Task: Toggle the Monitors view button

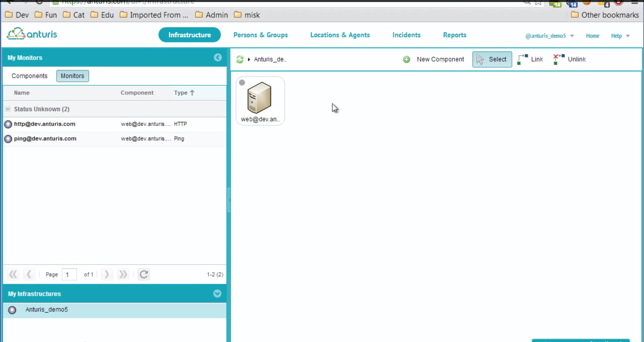Action: pyautogui.click(x=72, y=76)
